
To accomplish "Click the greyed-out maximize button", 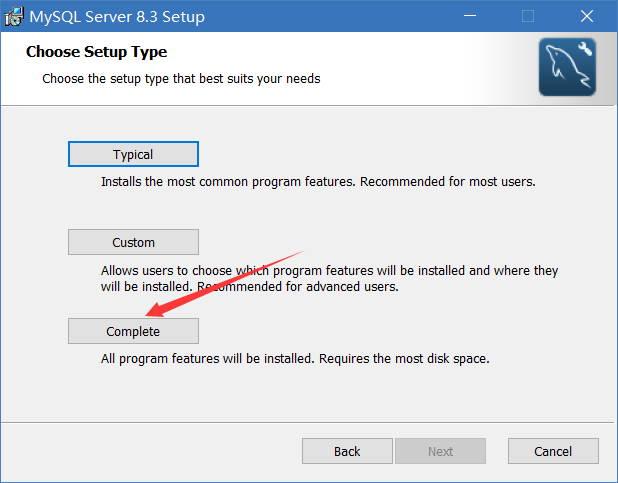I will point(528,16).
